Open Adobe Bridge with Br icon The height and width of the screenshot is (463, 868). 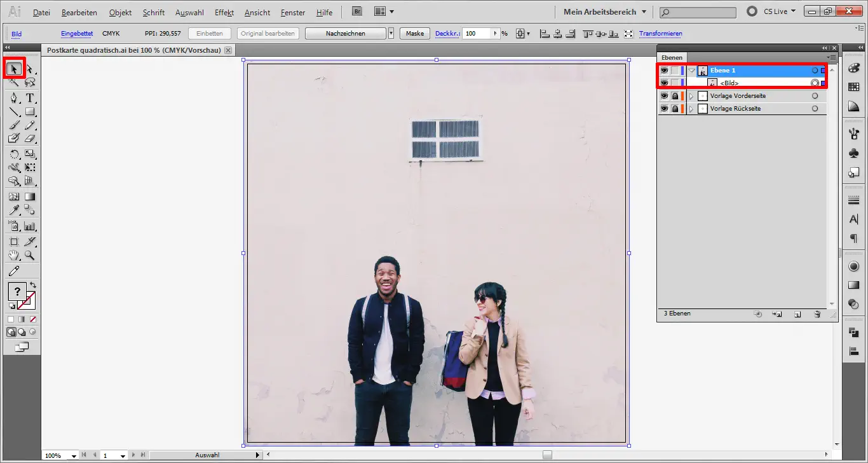pos(357,12)
